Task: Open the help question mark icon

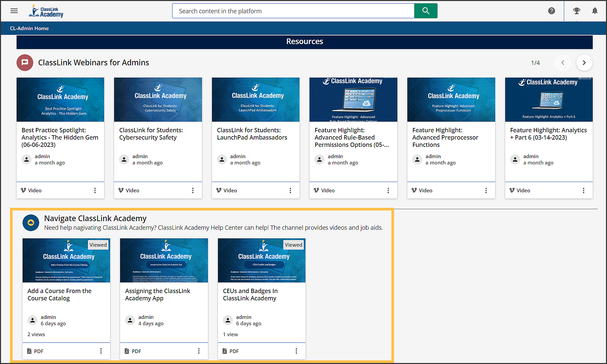Action: point(551,11)
